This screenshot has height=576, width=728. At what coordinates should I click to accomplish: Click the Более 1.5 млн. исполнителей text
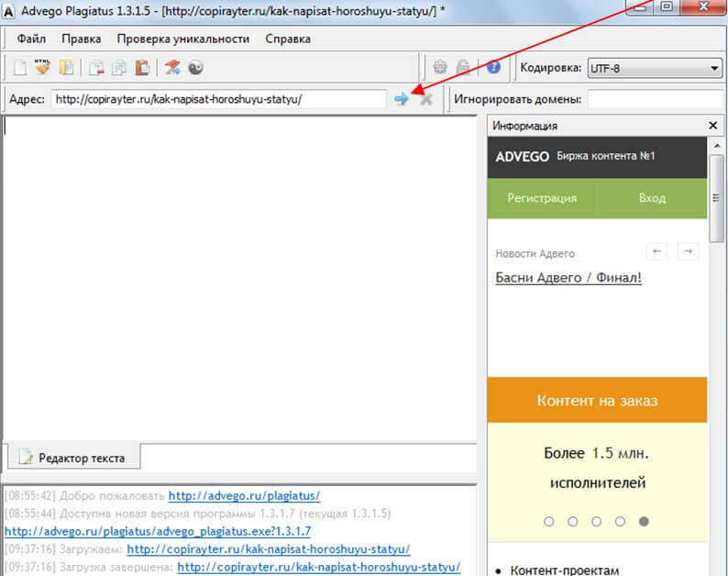coord(597,468)
